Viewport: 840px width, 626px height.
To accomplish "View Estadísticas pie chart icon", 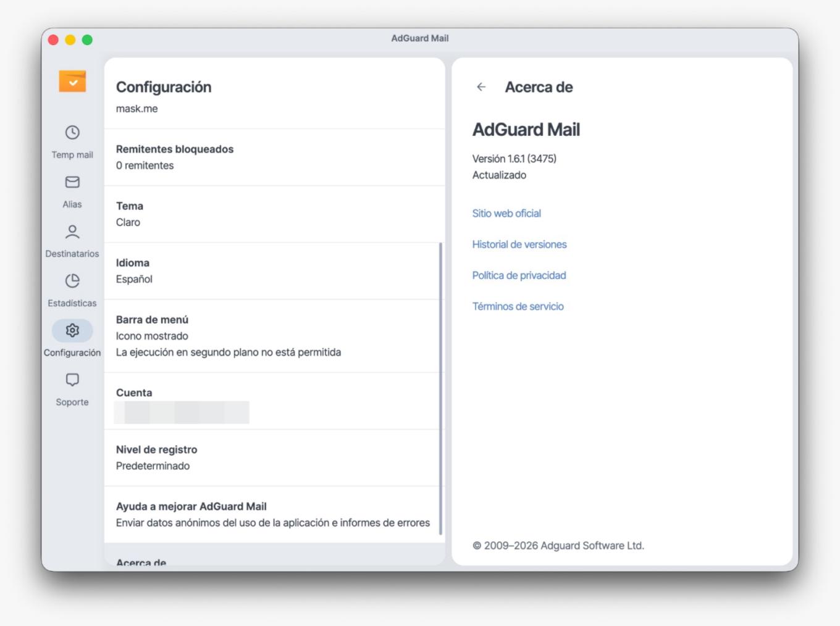I will [x=72, y=281].
